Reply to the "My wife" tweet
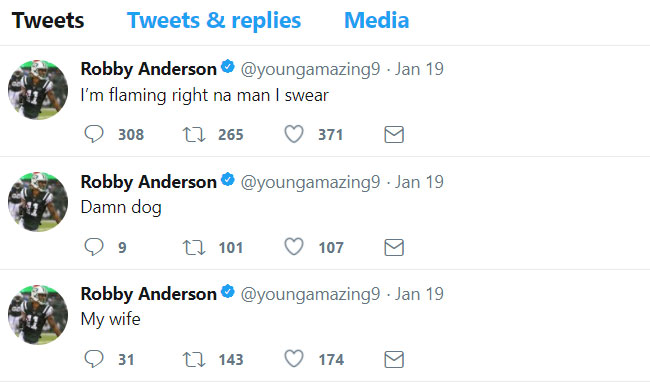 coord(94,359)
